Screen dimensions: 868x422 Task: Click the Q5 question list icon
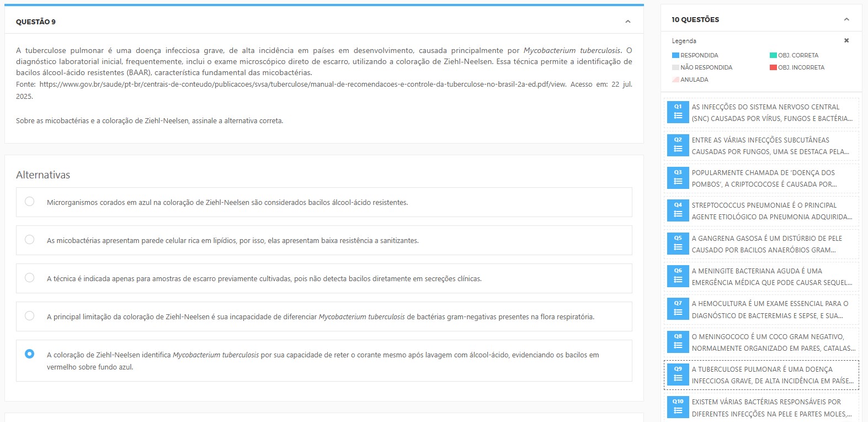pos(678,244)
